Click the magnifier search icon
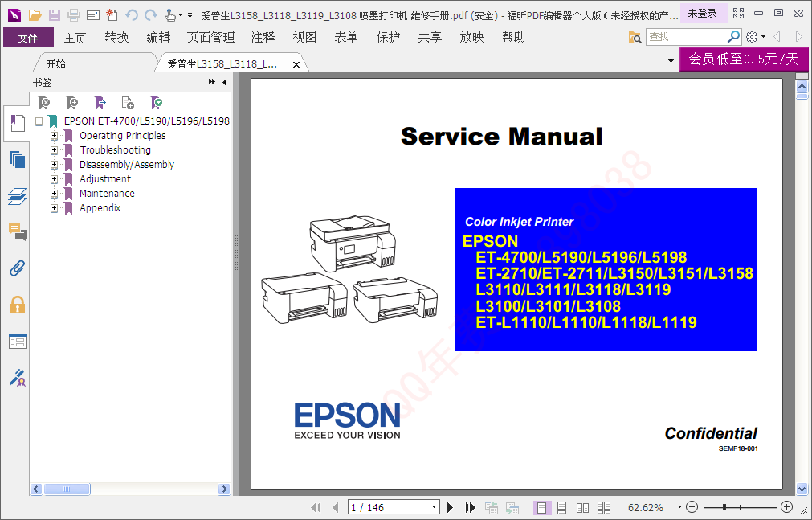The height and width of the screenshot is (520, 812). pos(733,36)
